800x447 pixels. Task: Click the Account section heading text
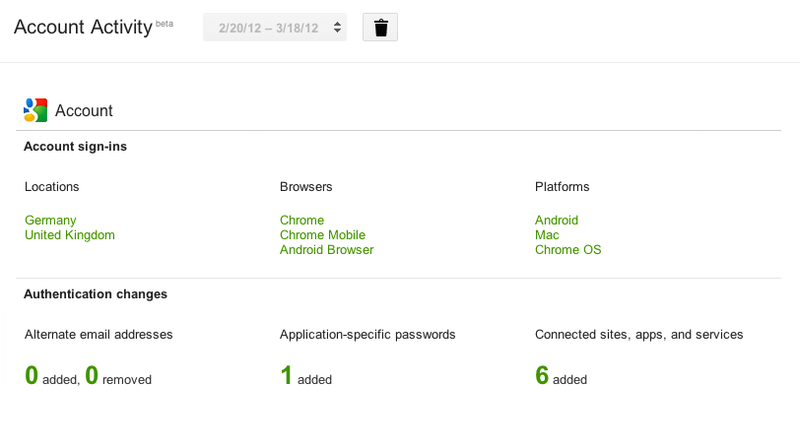pyautogui.click(x=84, y=111)
